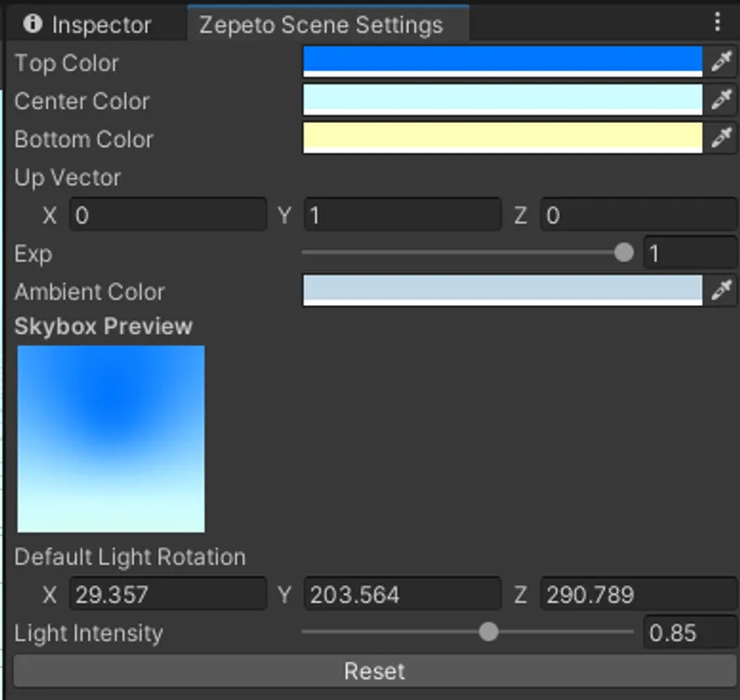Click the Light Intensity value field
The image size is (740, 700).
coord(689,633)
